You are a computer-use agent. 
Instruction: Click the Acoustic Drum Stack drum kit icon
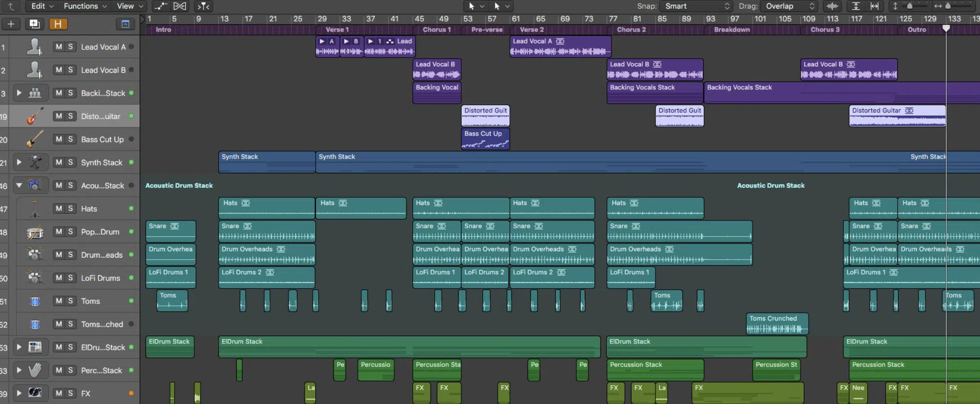click(35, 185)
